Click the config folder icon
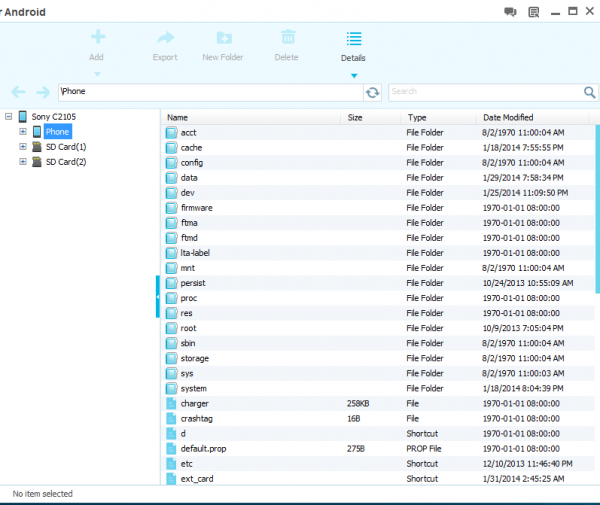The width and height of the screenshot is (600, 505). click(171, 163)
